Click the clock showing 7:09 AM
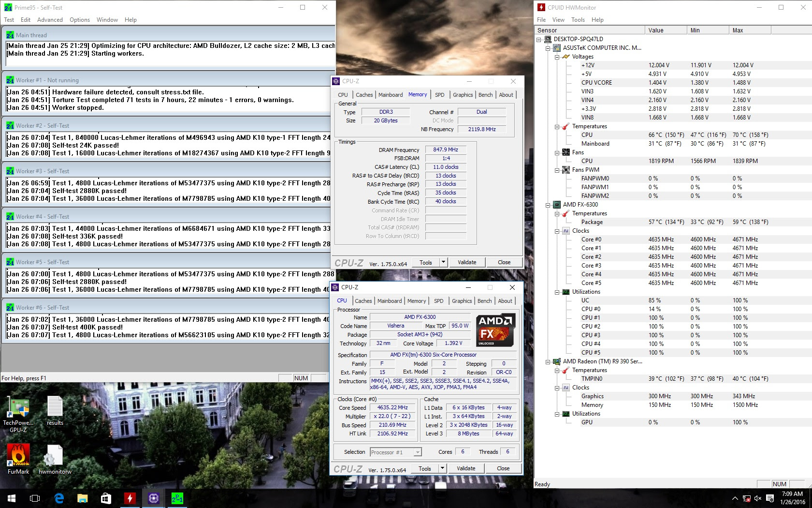 [792, 494]
